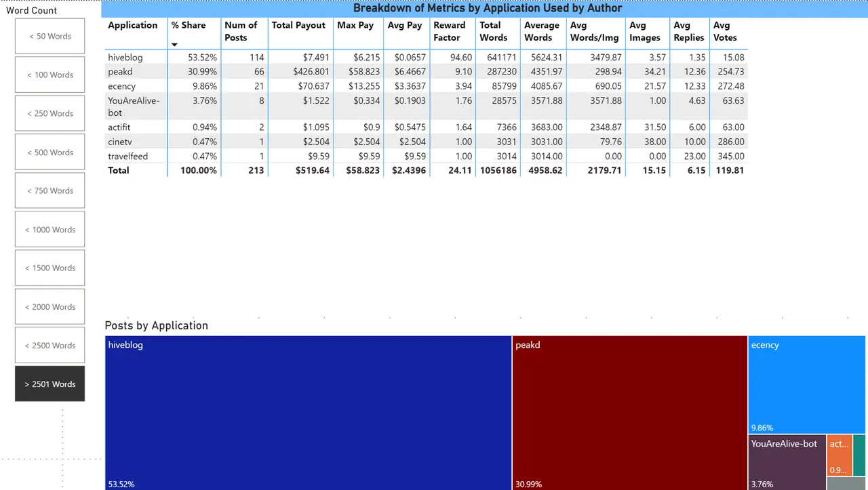This screenshot has width=868, height=490.
Task: Select the dark red peakd treemap block
Action: tap(630, 413)
